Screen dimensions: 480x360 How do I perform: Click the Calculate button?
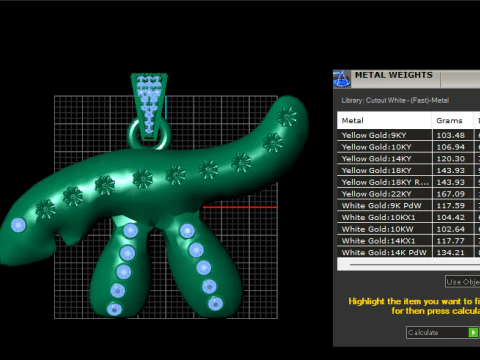pos(443,332)
